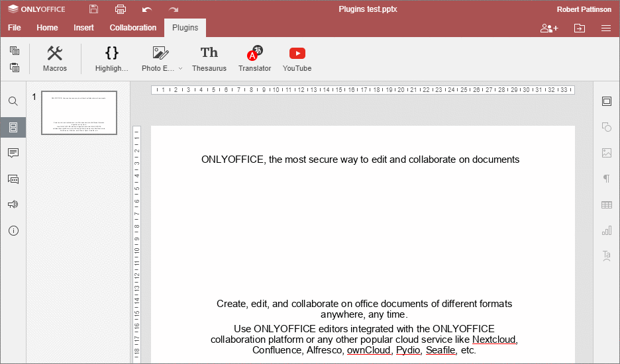
Task: Click the underlined word Seafile
Action: point(440,350)
